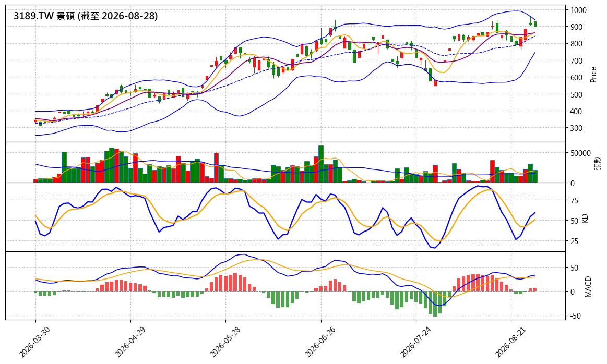Click the price axis tick label 700
Screen dimensions: 607x364
(x=576, y=60)
